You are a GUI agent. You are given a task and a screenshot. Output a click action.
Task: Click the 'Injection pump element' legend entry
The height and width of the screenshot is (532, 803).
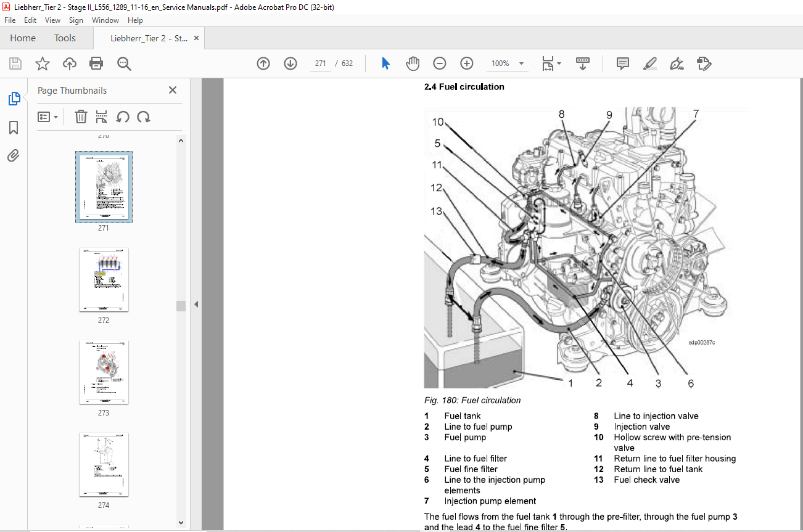click(490, 501)
